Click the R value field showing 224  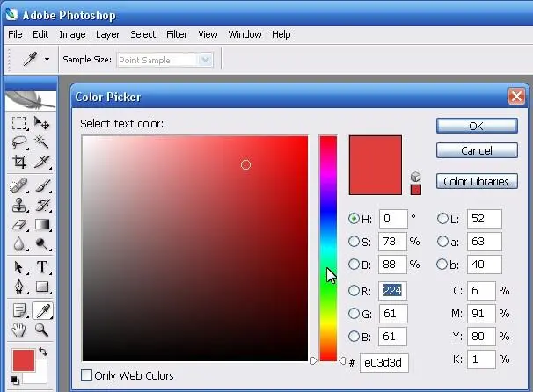click(x=392, y=291)
